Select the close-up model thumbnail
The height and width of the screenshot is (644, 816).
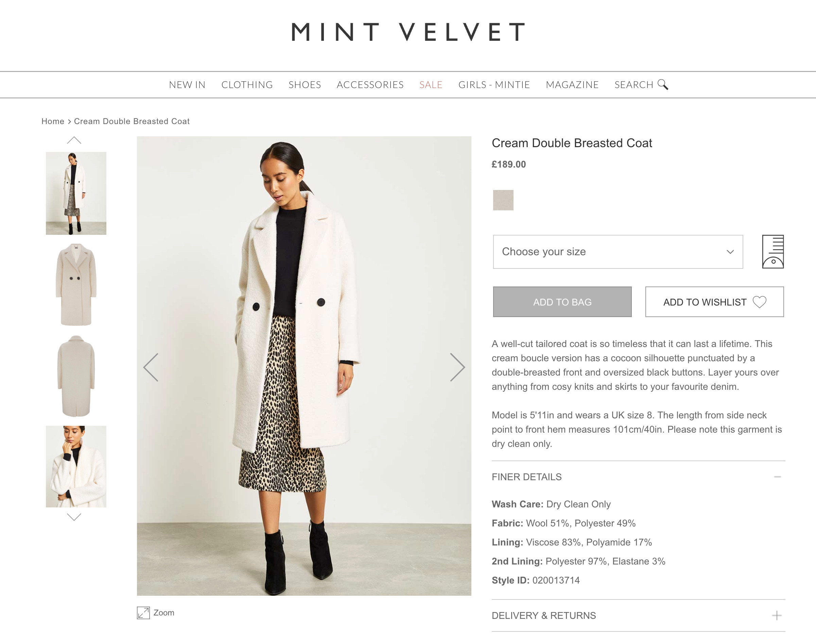(x=76, y=466)
